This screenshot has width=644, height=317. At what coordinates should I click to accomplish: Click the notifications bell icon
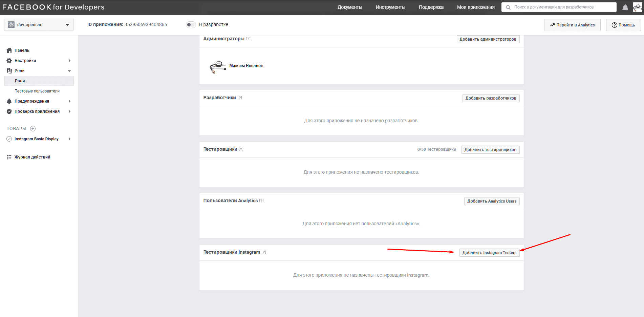pos(625,7)
